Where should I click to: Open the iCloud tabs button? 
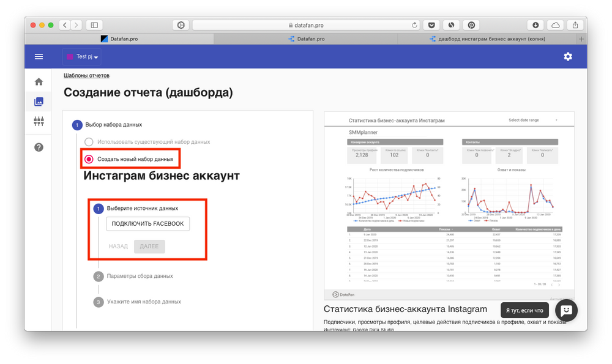click(556, 25)
